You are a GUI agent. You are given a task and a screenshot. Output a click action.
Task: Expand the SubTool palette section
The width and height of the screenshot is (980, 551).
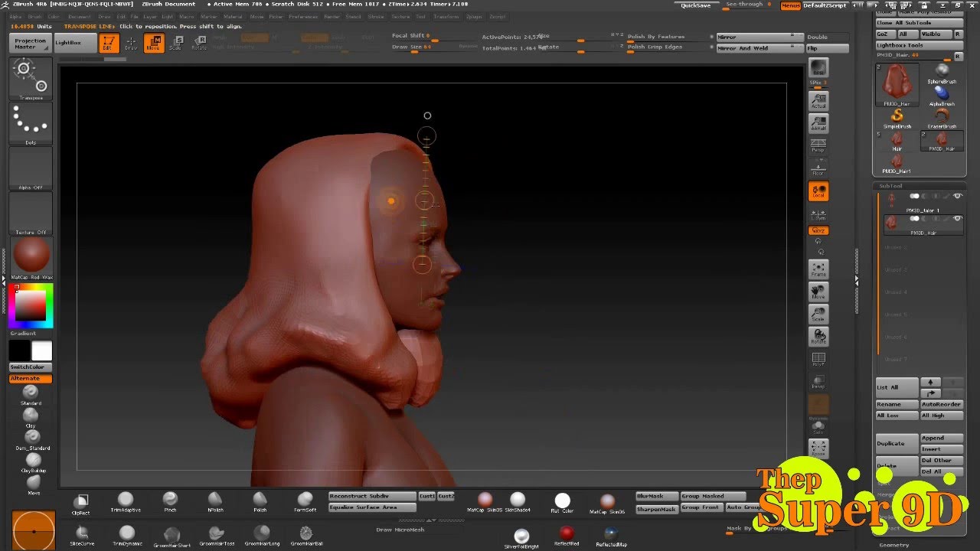pyautogui.click(x=890, y=186)
